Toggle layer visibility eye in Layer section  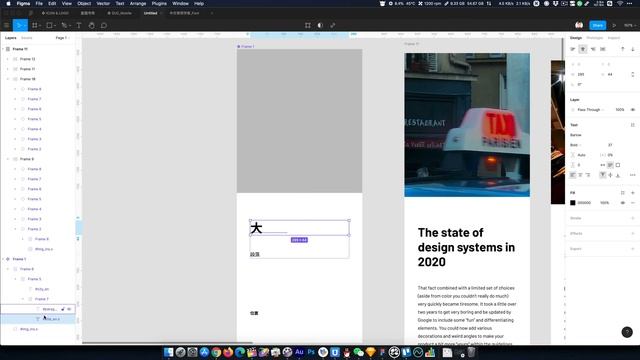click(633, 110)
